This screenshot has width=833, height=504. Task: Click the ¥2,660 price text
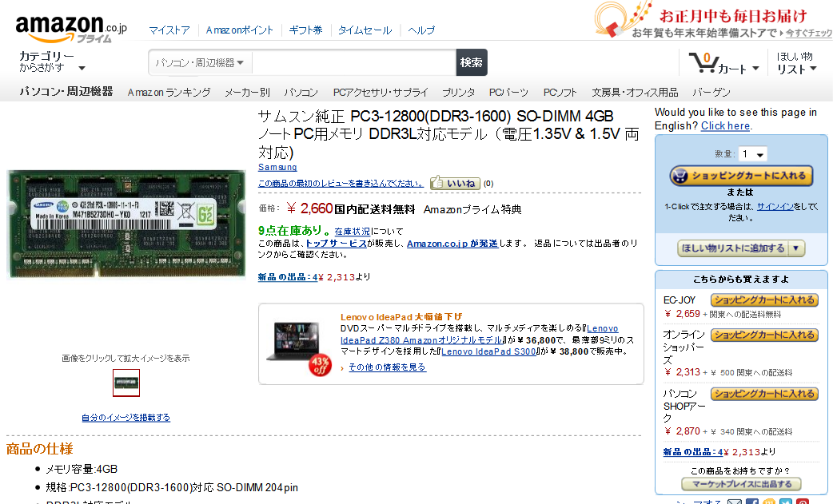click(309, 208)
